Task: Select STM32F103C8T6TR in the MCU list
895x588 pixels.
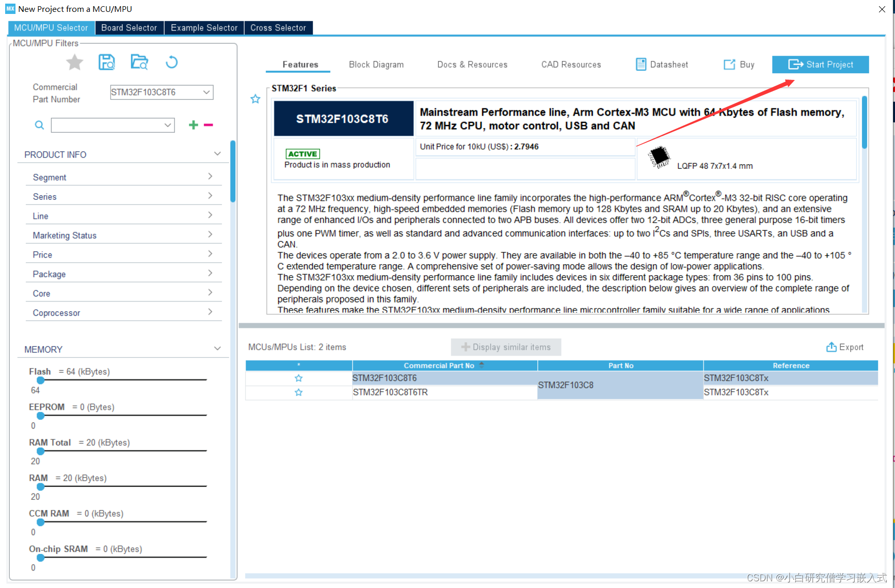Action: [444, 392]
